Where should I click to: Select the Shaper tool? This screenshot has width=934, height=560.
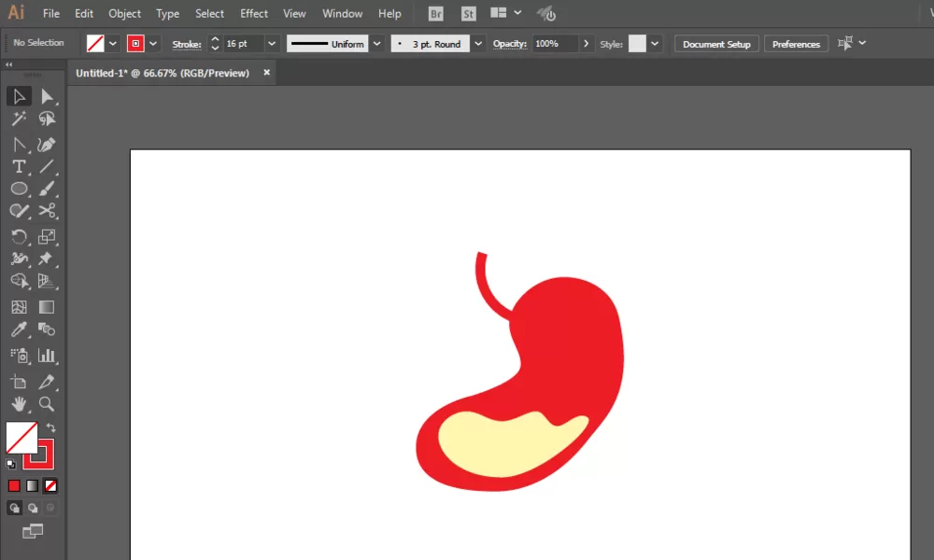[19, 211]
